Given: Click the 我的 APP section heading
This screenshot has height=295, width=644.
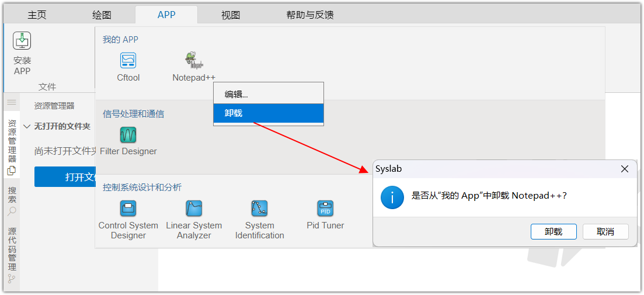Looking at the screenshot, I should coord(120,40).
